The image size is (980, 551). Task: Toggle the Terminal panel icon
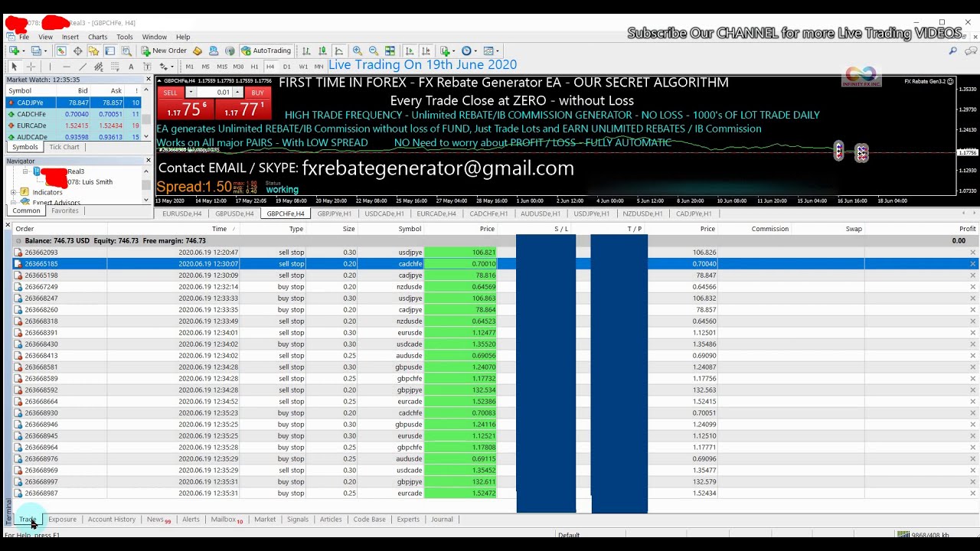coord(109,51)
